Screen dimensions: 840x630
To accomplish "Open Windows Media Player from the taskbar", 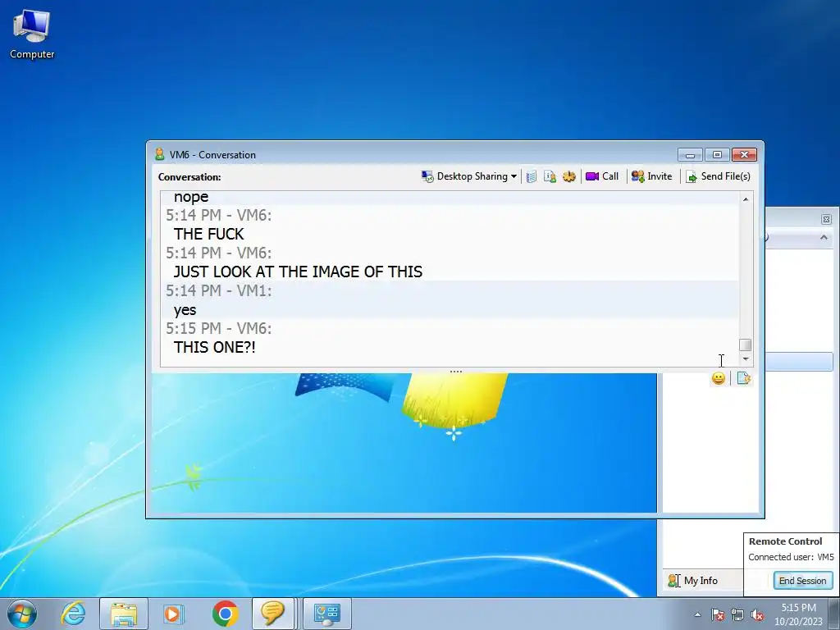I will (x=174, y=614).
